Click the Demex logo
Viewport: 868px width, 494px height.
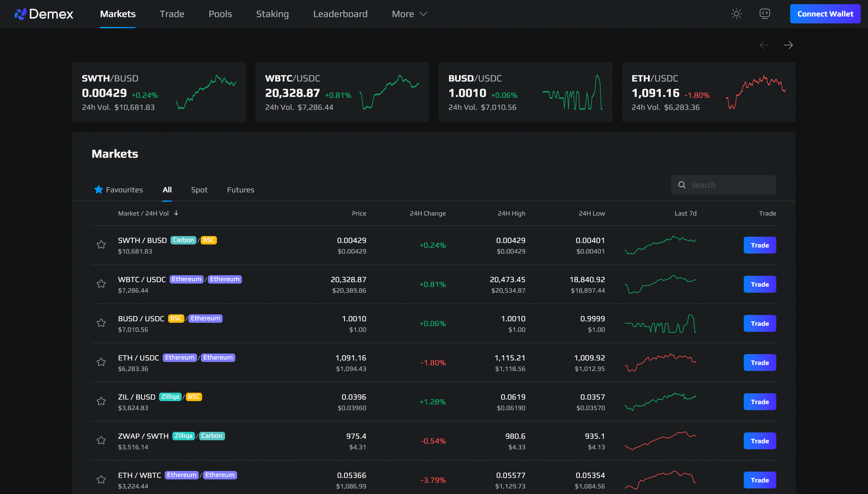click(43, 14)
